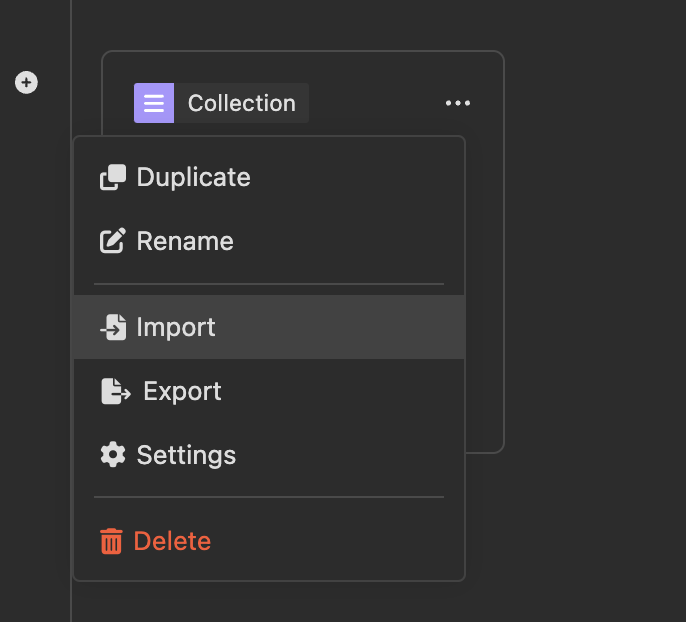Image resolution: width=686 pixels, height=622 pixels.
Task: Click empty sidebar area below plus icon
Action: click(30, 300)
